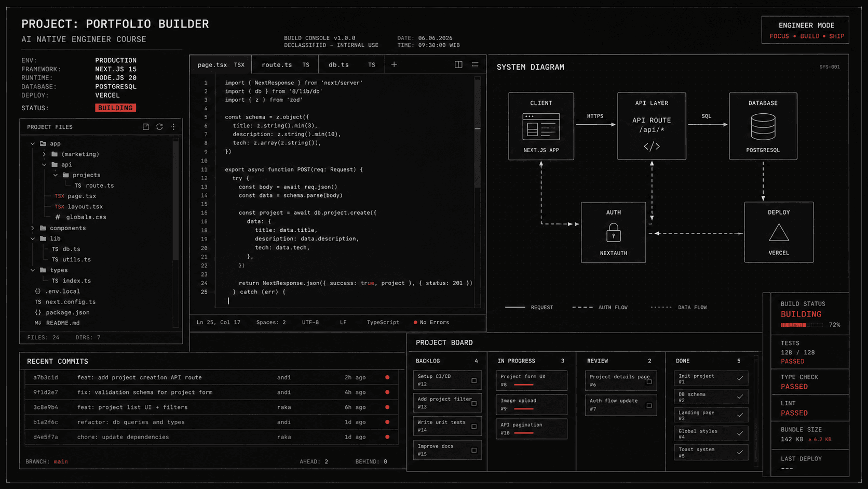
Task: Collapse the app folder
Action: click(x=33, y=143)
